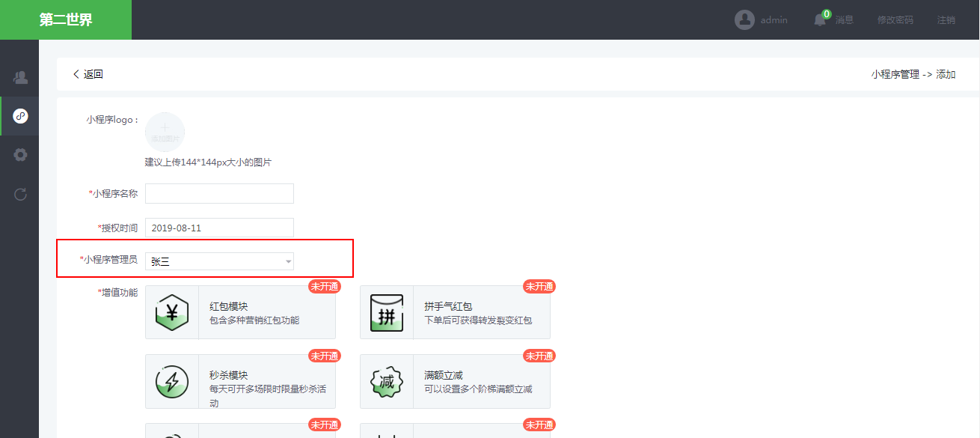Click the 增值功能 label
Screen dimensions: 980x438
[117, 293]
